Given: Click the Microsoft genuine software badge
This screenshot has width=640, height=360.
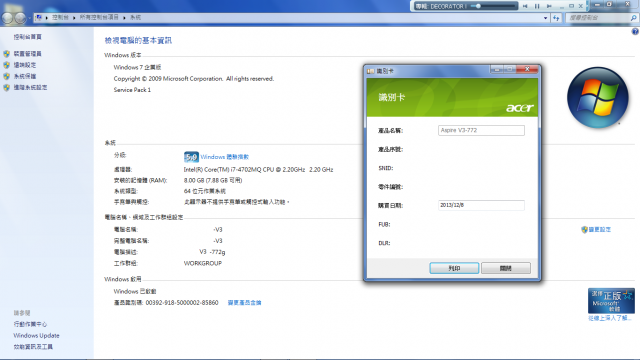Looking at the screenshot, I should pyautogui.click(x=611, y=300).
